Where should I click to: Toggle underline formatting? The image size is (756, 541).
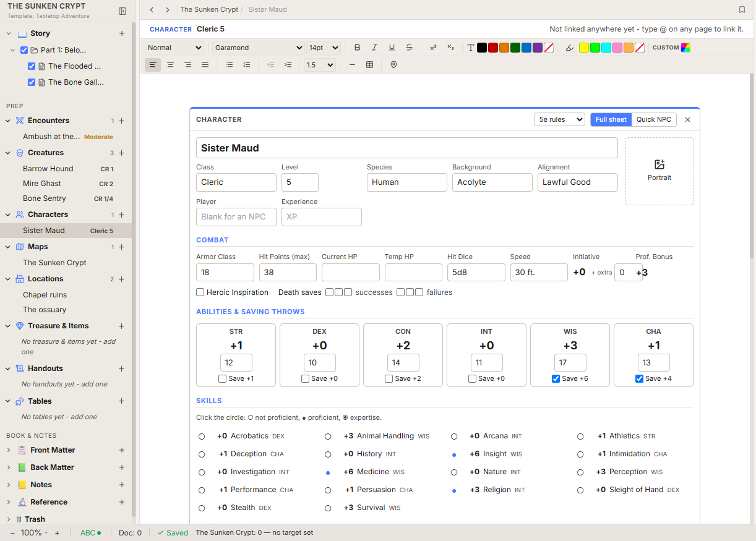pyautogui.click(x=392, y=48)
